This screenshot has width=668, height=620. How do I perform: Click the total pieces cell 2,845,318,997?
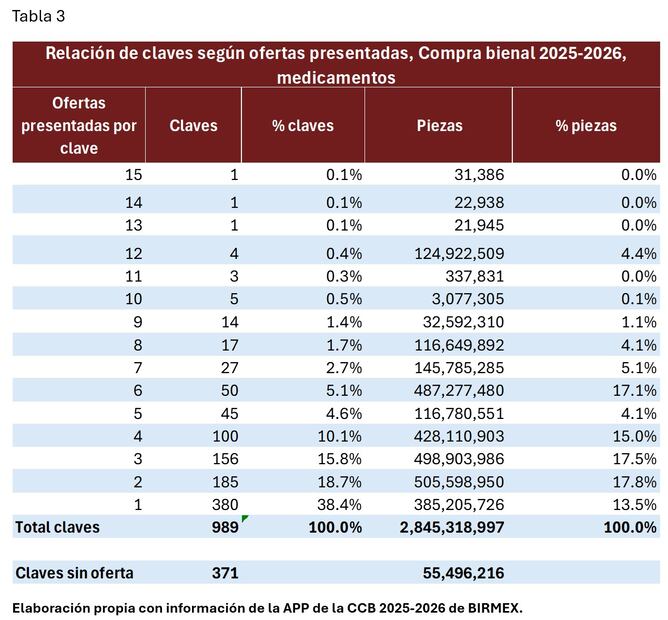tap(440, 527)
